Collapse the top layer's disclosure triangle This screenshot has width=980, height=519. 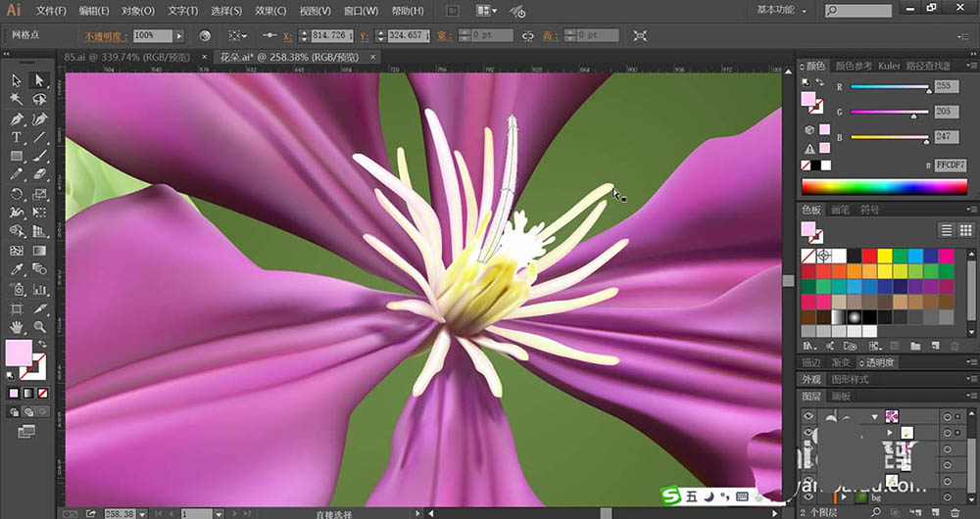pos(874,415)
